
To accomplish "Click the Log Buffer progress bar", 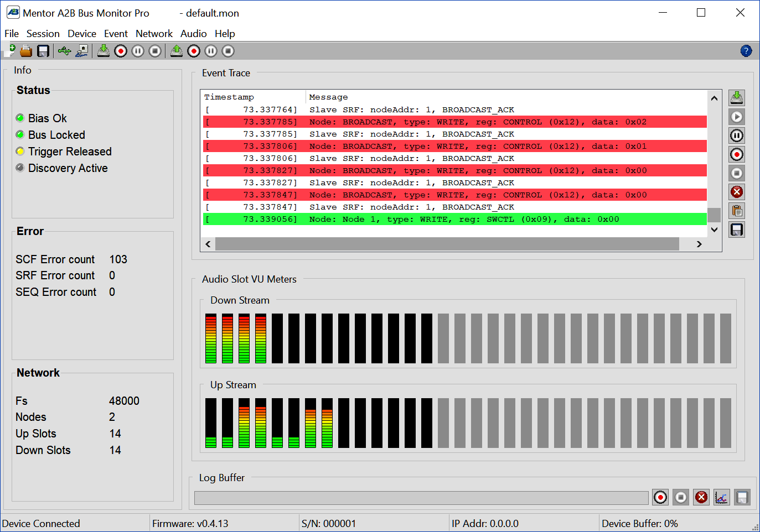I will click(421, 497).
